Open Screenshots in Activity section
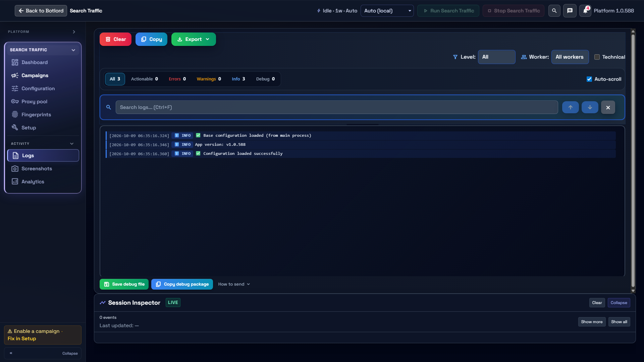 click(43, 169)
